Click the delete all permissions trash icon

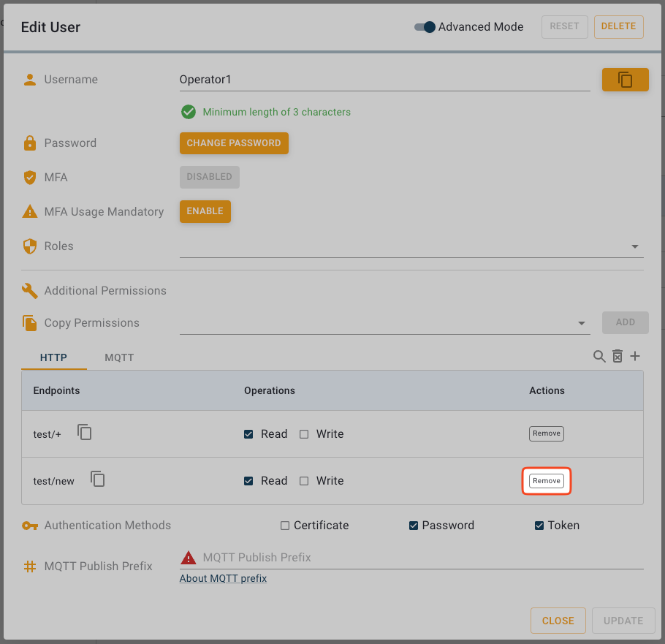coord(617,357)
